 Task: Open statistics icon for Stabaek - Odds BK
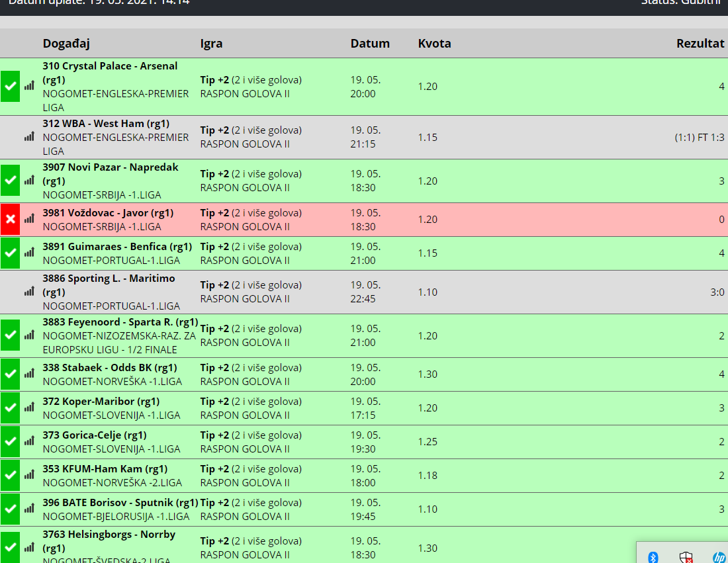[29, 374]
